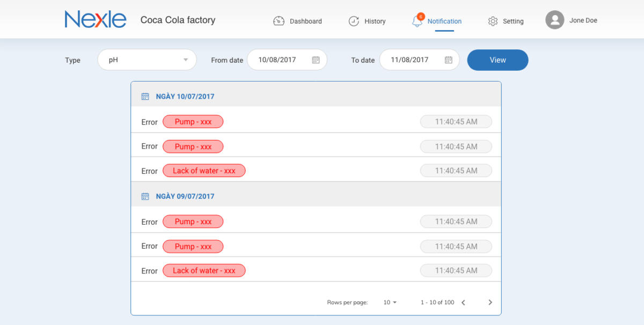Screen dimensions: 644x325
Task: Go to next page of notifications
Action: pyautogui.click(x=490, y=302)
